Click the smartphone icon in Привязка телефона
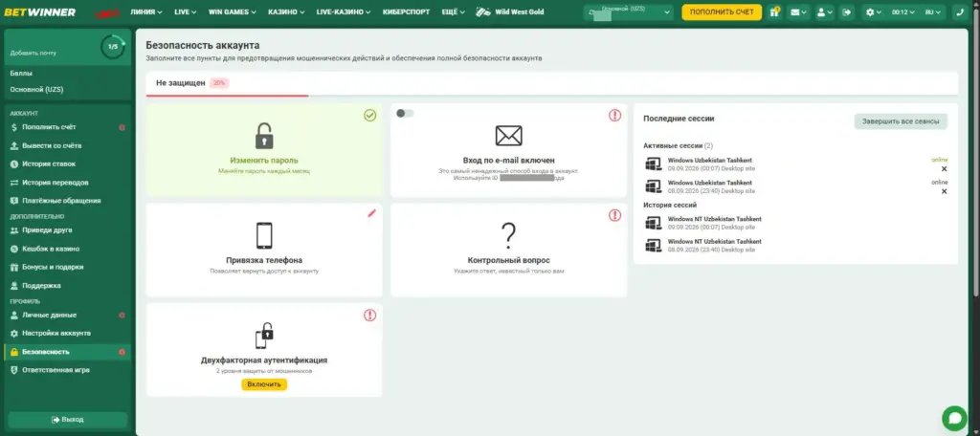980x436 pixels. pyautogui.click(x=264, y=236)
